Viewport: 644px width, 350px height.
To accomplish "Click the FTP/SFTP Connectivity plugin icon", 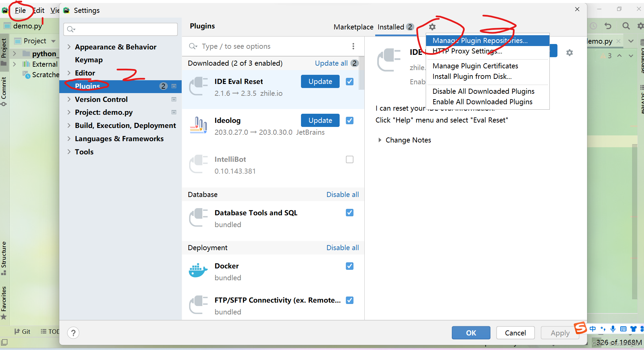I will [x=198, y=305].
